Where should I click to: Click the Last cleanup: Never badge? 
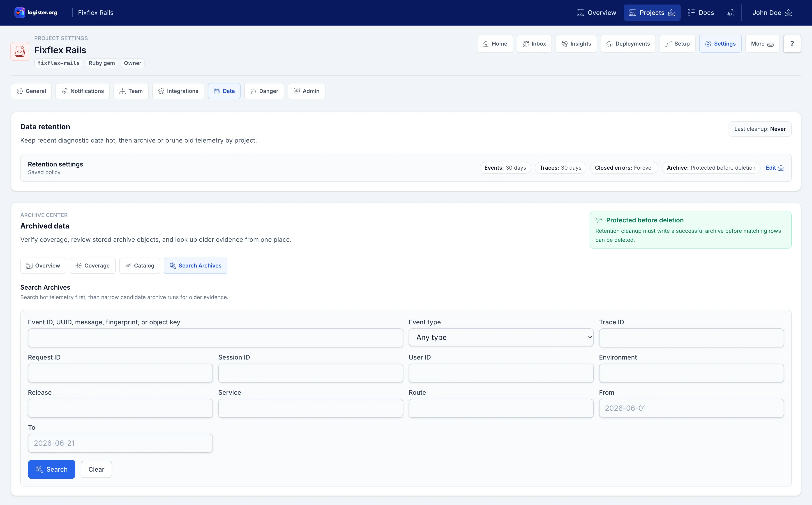[x=760, y=129]
